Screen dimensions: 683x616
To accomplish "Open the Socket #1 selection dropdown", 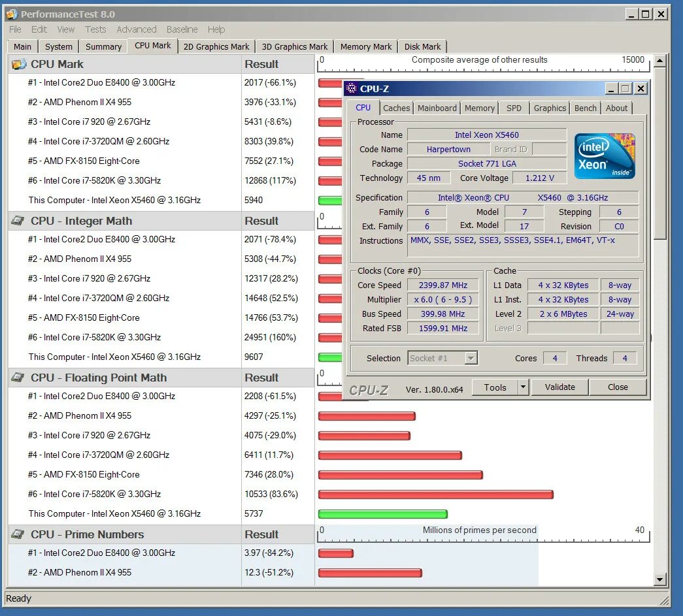I will (x=442, y=358).
